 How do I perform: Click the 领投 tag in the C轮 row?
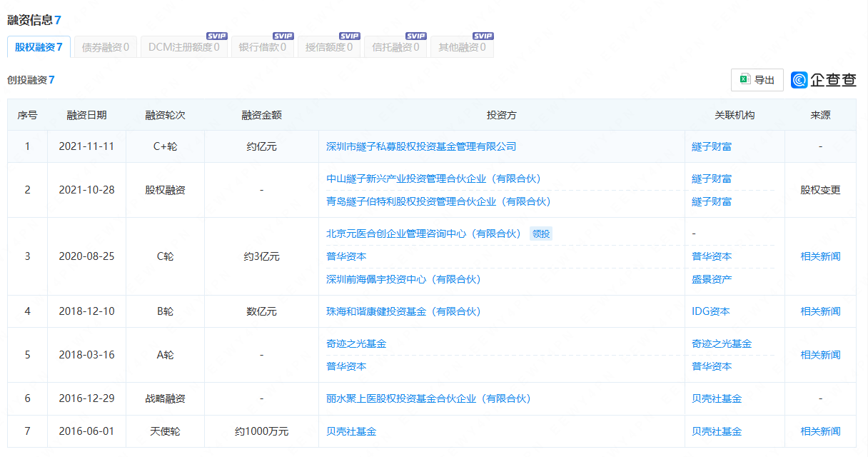click(541, 233)
